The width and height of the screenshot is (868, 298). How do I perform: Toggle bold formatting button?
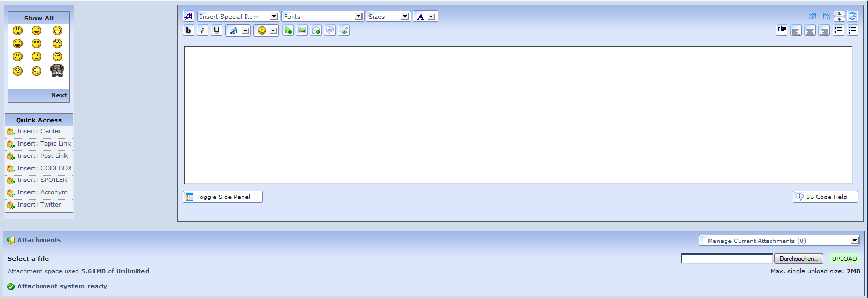(x=189, y=31)
